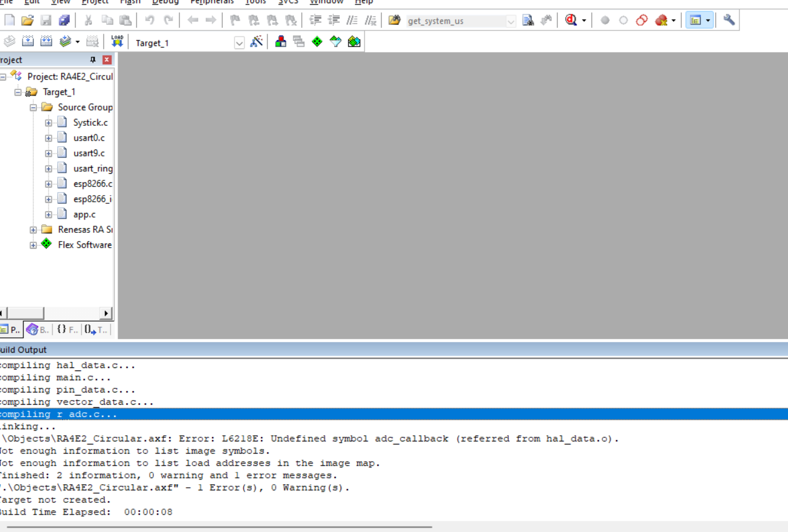Open the Debug menu
This screenshot has height=532, width=788.
(165, 2)
